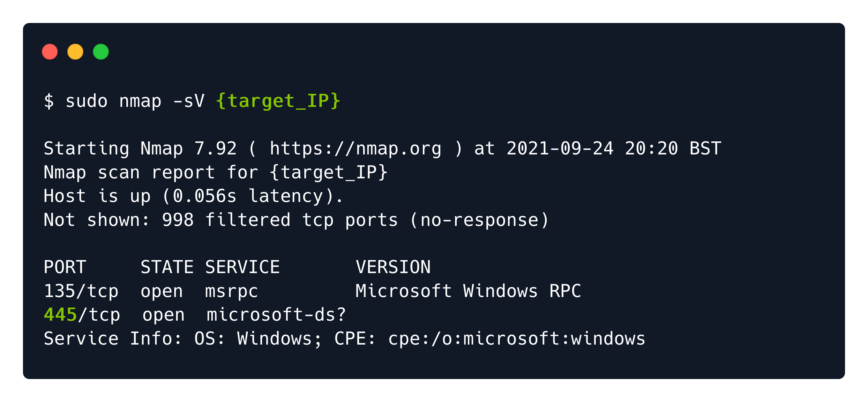The width and height of the screenshot is (868, 402).
Task: Click the microsoft-ds? service name
Action: click(277, 315)
